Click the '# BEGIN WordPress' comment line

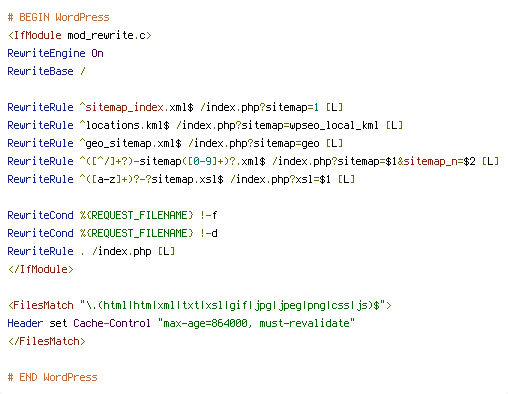click(x=58, y=17)
